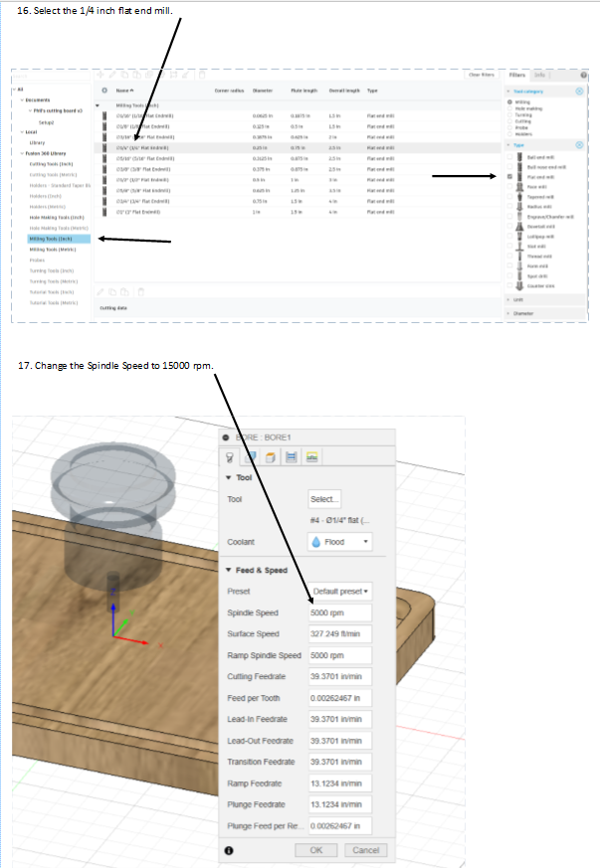The height and width of the screenshot is (868, 600).
Task: Clear the Type filter with the X icon
Action: [579, 145]
